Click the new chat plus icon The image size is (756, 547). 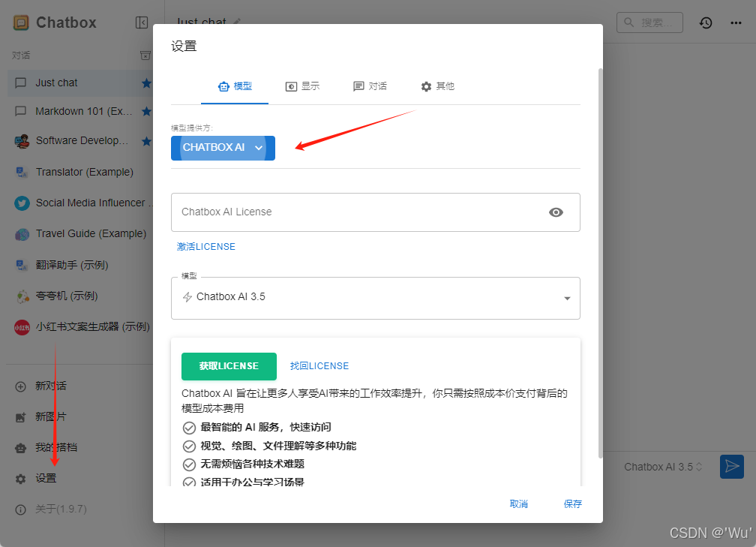[x=21, y=386]
